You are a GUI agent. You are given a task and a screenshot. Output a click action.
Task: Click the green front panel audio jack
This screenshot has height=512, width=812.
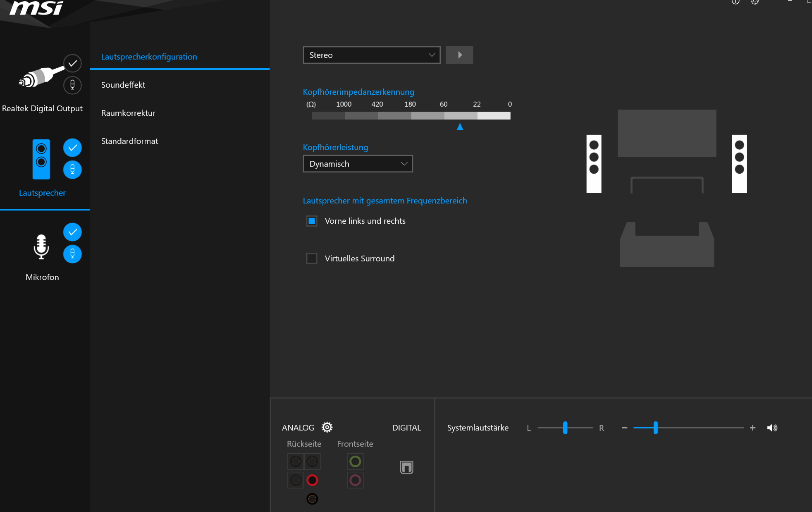point(355,461)
